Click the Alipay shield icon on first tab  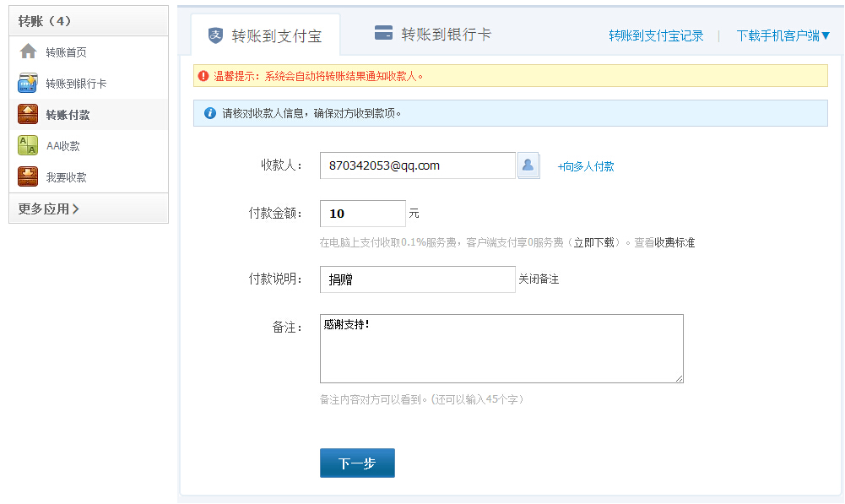pos(215,35)
